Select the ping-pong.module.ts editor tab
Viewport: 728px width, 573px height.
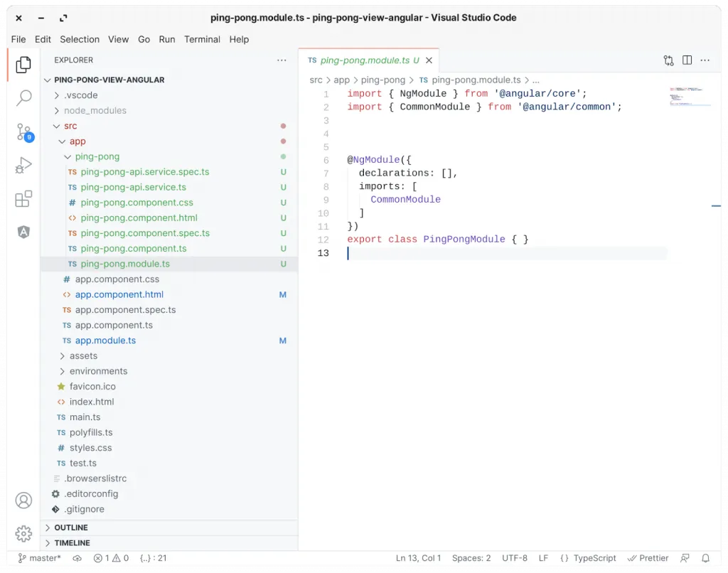[369, 60]
